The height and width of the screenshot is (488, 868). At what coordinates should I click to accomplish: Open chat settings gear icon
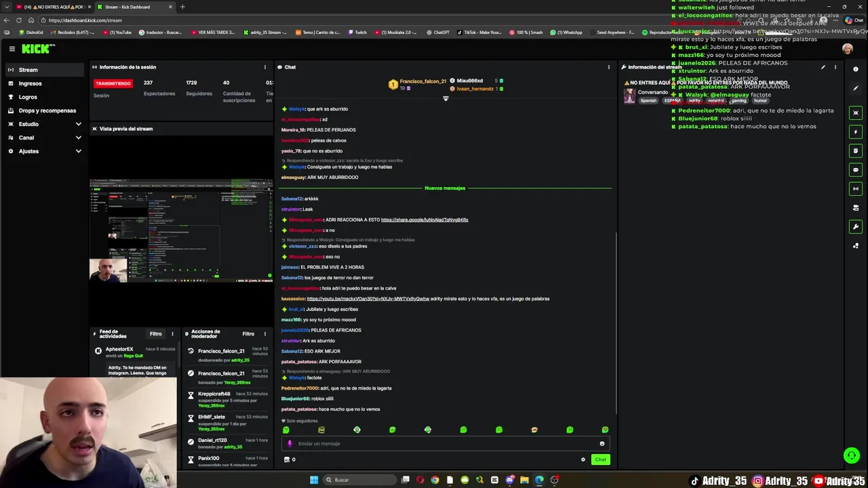583,460
